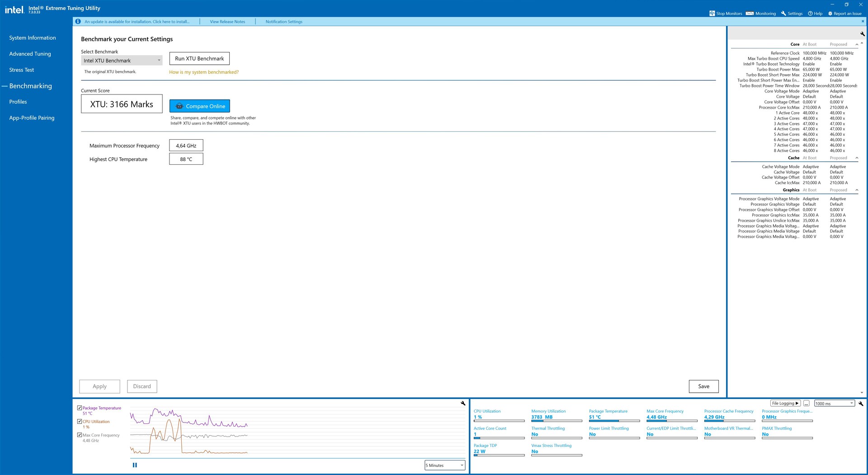Click the 'Processor Graphics Unslice IccMax' row
This screenshot has width=868, height=475.
794,221
